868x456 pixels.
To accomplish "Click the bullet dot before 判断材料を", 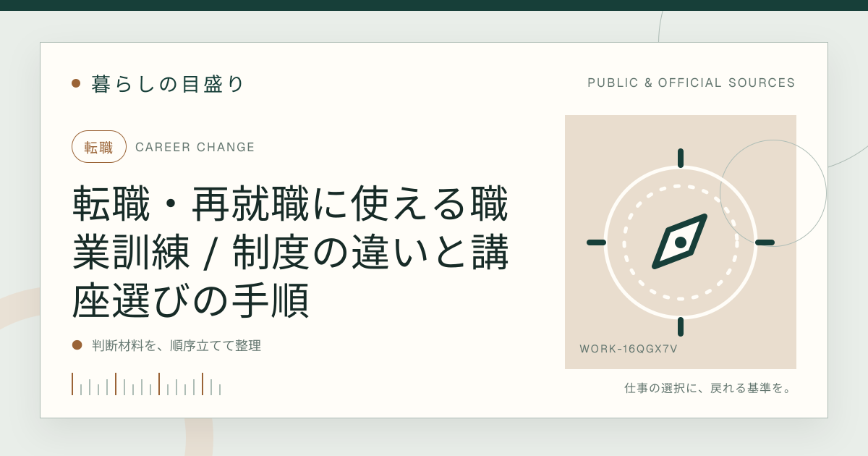I will [77, 345].
